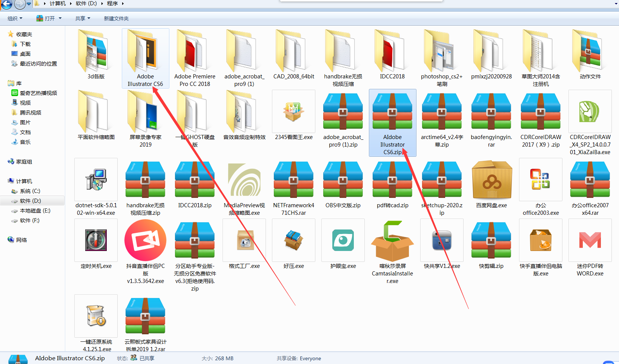
Task: Open the recent locations dropdown arrow
Action: [x=29, y=4]
